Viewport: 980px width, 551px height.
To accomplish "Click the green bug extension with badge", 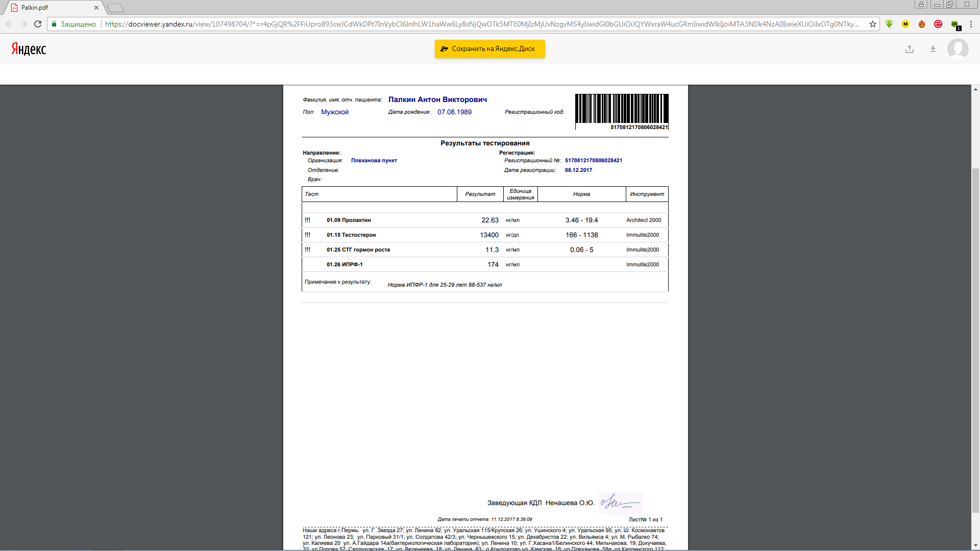I will point(954,24).
